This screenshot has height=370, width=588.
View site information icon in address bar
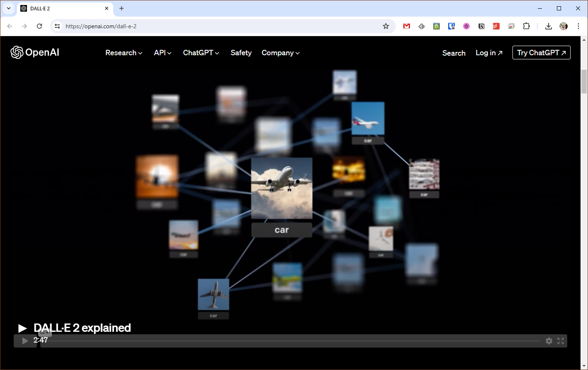point(57,26)
